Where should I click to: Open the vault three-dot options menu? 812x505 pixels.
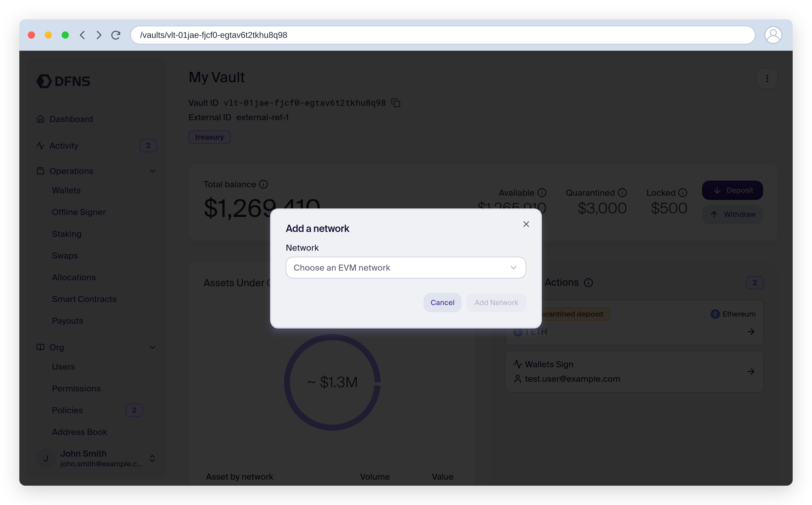click(x=767, y=79)
